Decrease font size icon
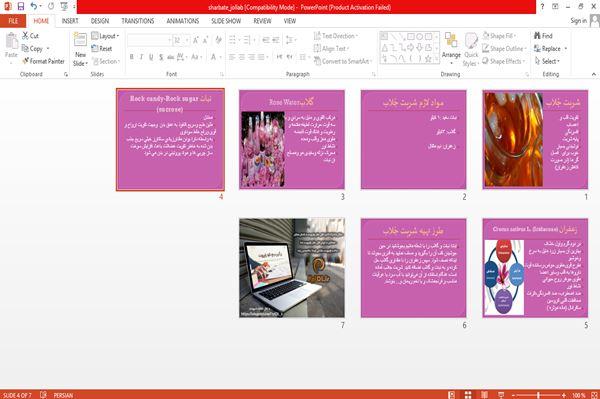 coord(205,40)
